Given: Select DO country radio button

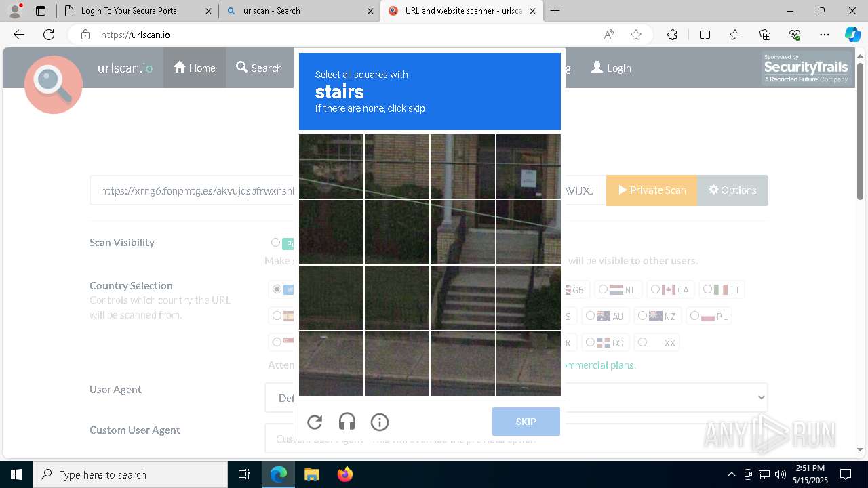Looking at the screenshot, I should click(x=590, y=342).
